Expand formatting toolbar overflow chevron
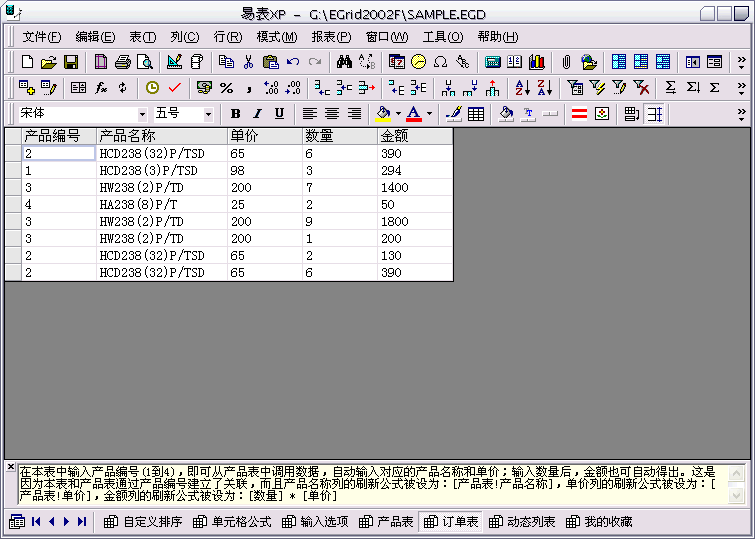This screenshot has width=755, height=539. 742,114
